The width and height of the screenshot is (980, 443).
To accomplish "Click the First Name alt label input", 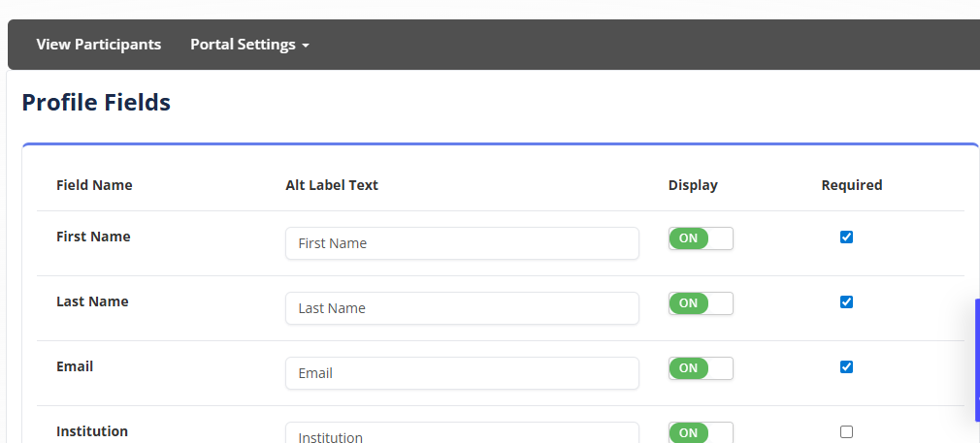I will [462, 243].
